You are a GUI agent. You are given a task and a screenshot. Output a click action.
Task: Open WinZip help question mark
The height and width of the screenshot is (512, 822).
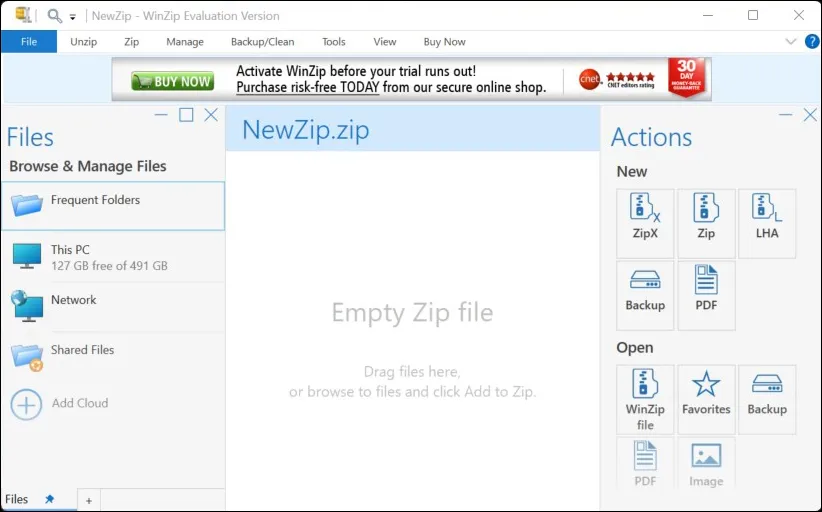click(x=812, y=41)
